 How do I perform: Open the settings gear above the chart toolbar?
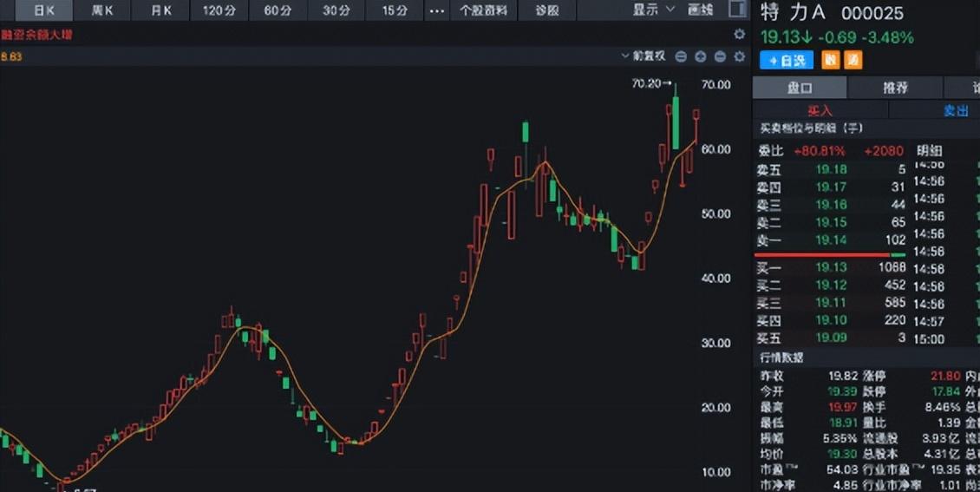coord(740,35)
